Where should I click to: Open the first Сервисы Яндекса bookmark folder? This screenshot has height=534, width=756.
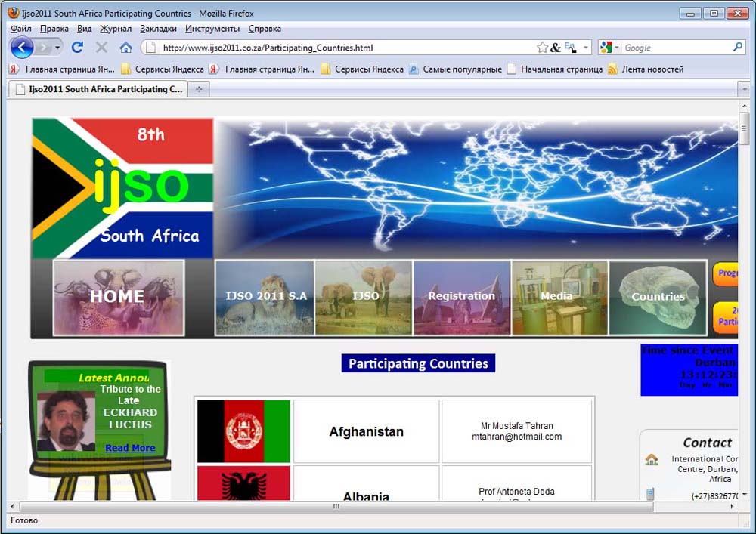(x=163, y=69)
